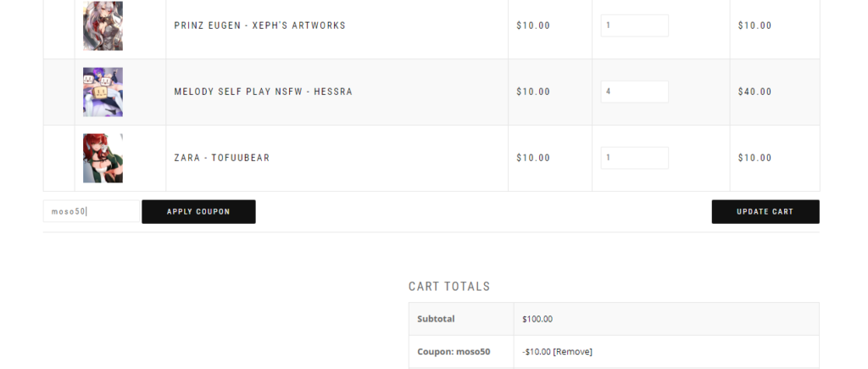The width and height of the screenshot is (868, 369).
Task: Open the Zara - Tofuubear product link
Action: (221, 158)
